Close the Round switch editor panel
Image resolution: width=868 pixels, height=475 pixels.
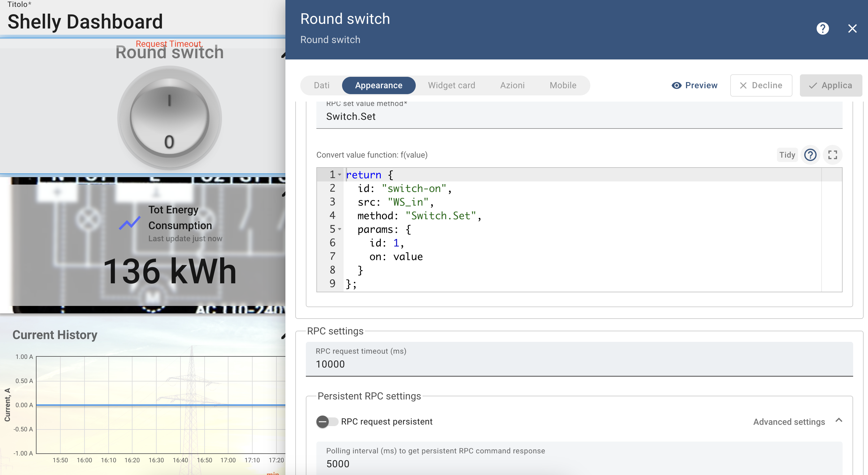(852, 29)
